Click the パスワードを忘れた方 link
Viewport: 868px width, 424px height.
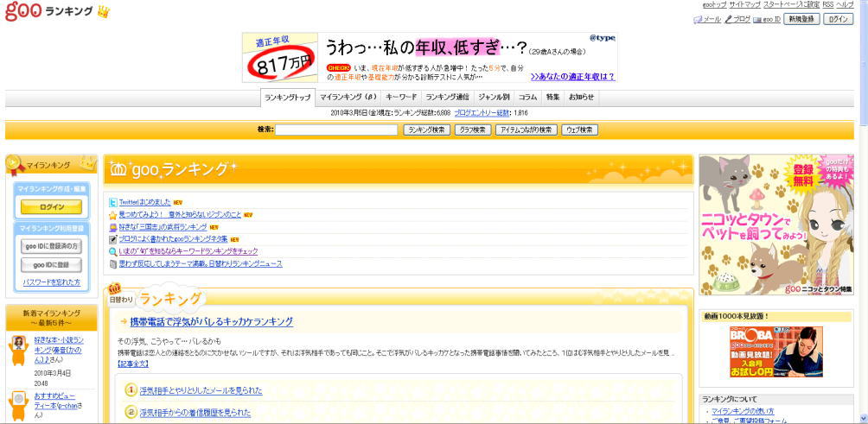(52, 282)
